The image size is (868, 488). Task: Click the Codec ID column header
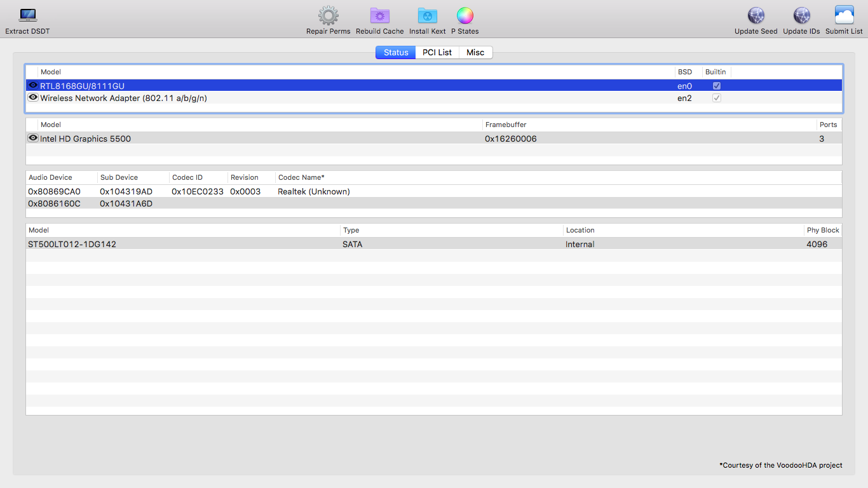pos(187,177)
